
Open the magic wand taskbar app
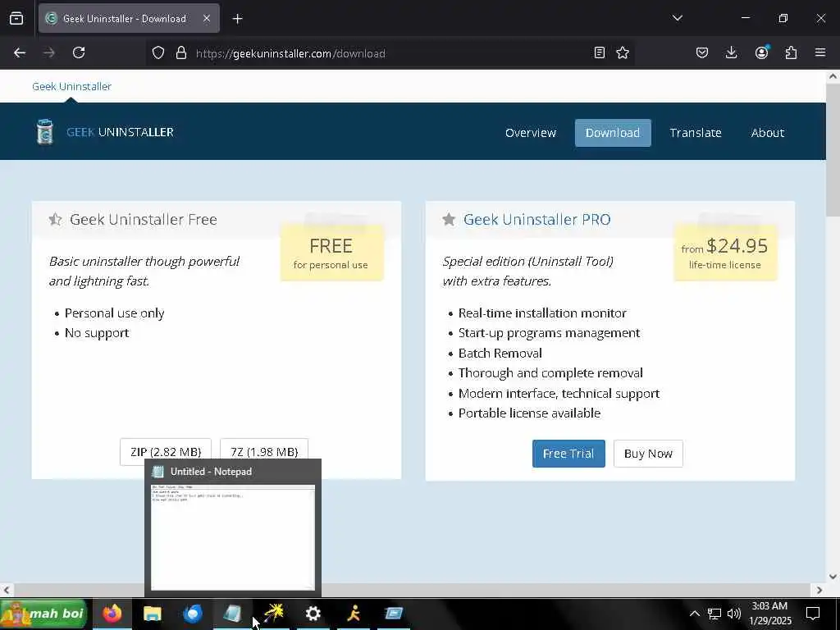(x=273, y=614)
